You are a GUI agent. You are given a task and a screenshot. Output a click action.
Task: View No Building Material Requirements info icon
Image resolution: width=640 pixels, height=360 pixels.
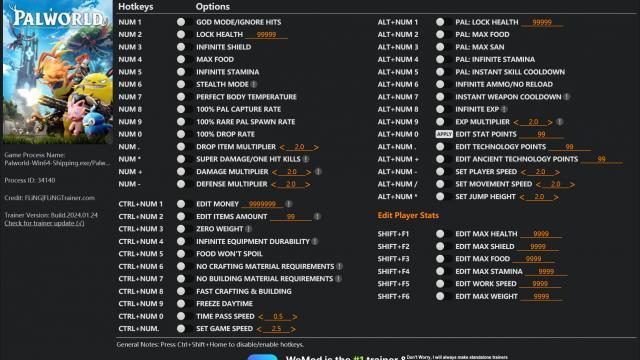(x=338, y=279)
